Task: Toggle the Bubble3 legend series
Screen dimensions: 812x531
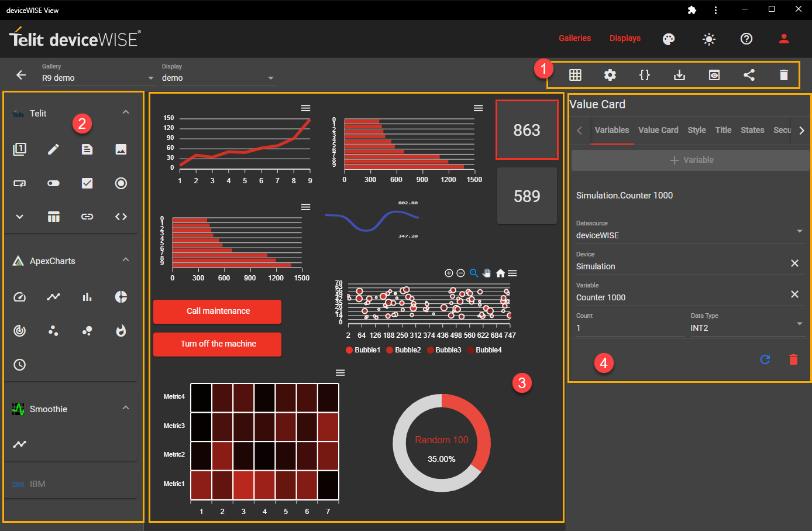Action: click(444, 350)
